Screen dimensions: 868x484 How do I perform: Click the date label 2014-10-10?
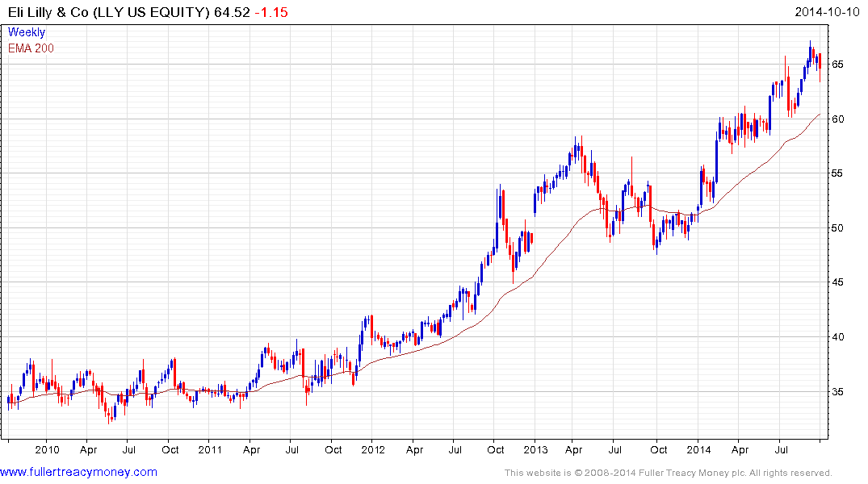click(x=827, y=12)
